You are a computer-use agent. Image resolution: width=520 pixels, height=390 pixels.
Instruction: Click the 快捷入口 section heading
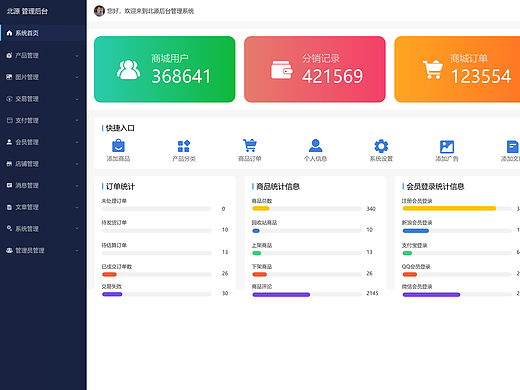120,128
